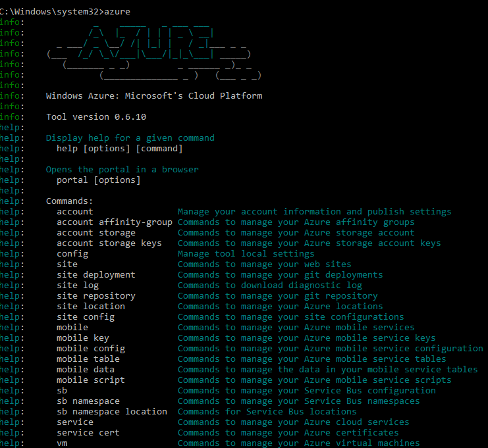
Task: Click the 'mobile table' command name
Action: coord(88,359)
